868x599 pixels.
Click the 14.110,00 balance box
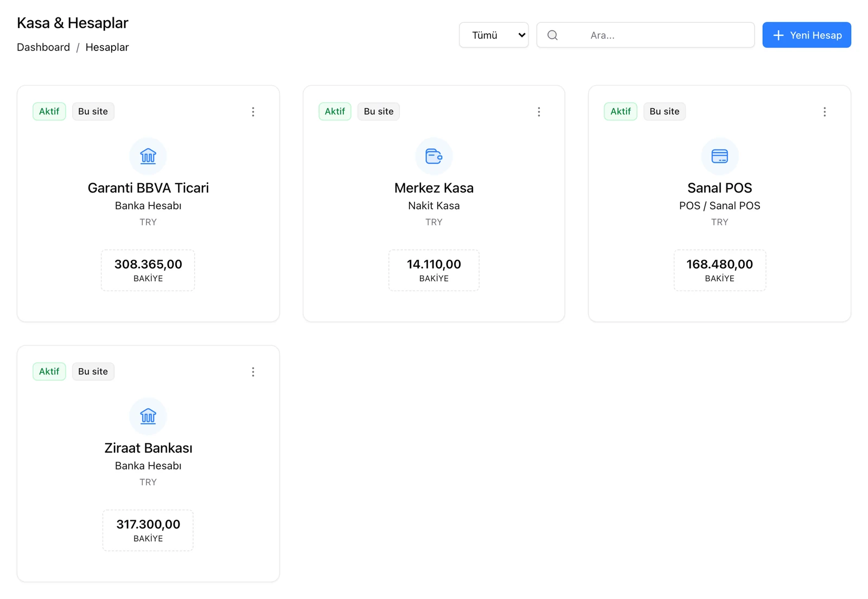click(434, 270)
